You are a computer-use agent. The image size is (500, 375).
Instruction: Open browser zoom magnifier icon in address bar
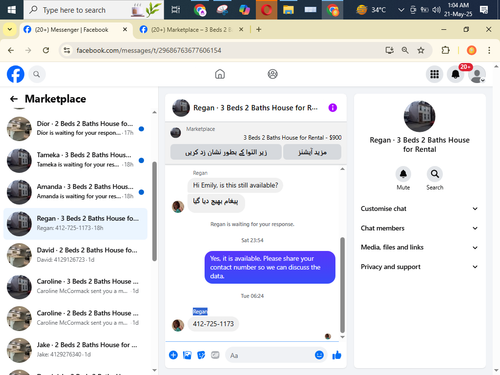pos(405,50)
